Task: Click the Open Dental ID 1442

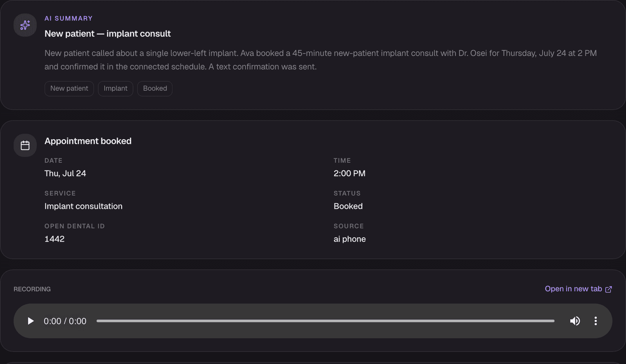Action: coord(54,239)
